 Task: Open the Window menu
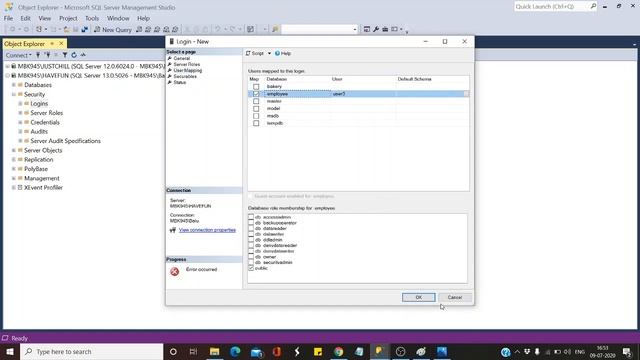tap(118, 18)
